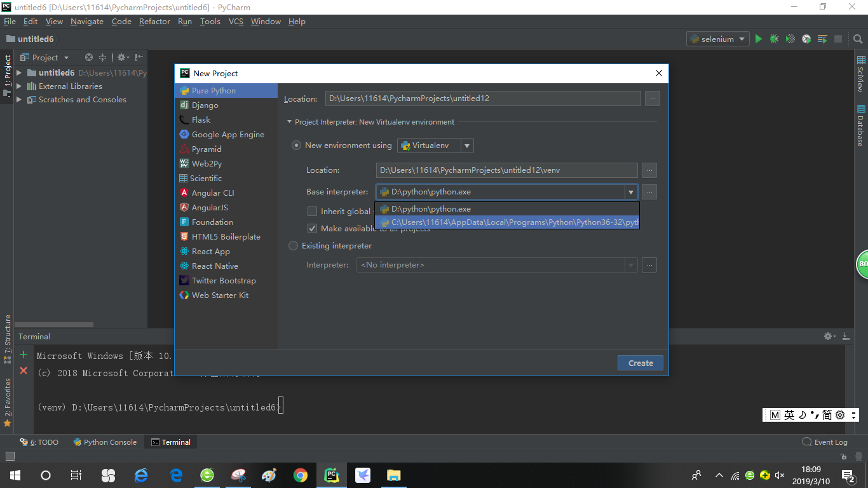Select Google App Engine project type

226,135
